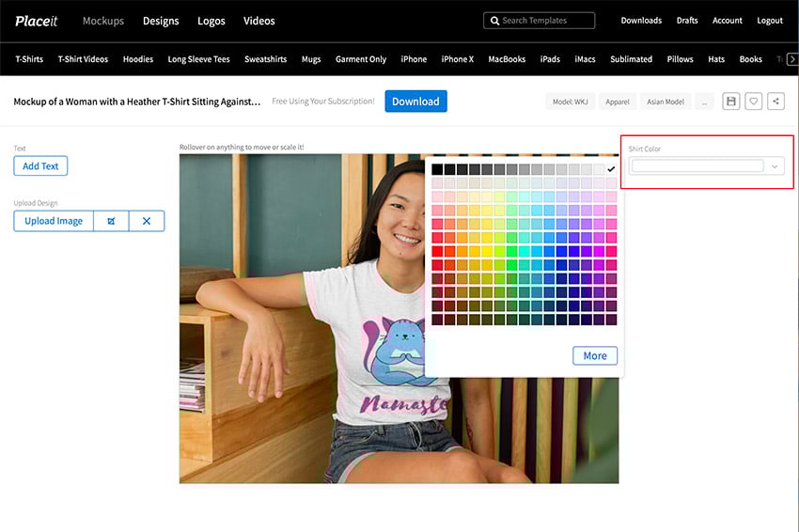Select the Long Sleeve Tees category
Viewport: 799px width, 532px height.
click(x=198, y=59)
